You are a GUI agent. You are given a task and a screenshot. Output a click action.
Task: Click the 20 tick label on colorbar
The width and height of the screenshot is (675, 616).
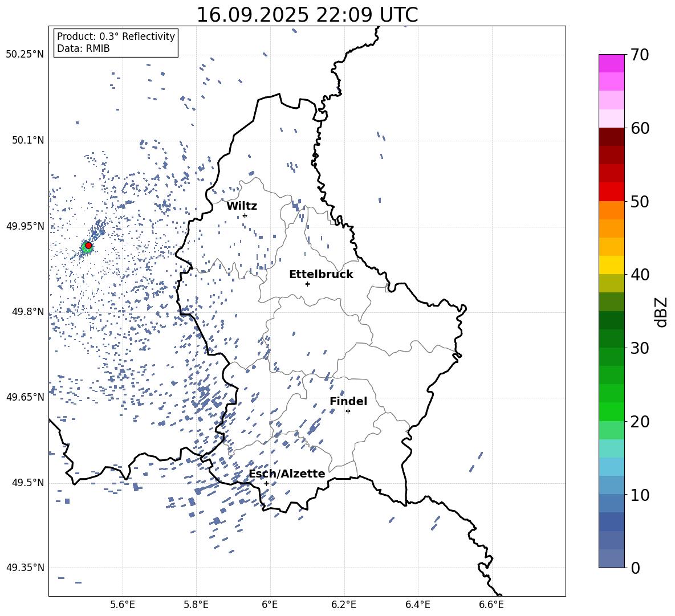coord(639,422)
